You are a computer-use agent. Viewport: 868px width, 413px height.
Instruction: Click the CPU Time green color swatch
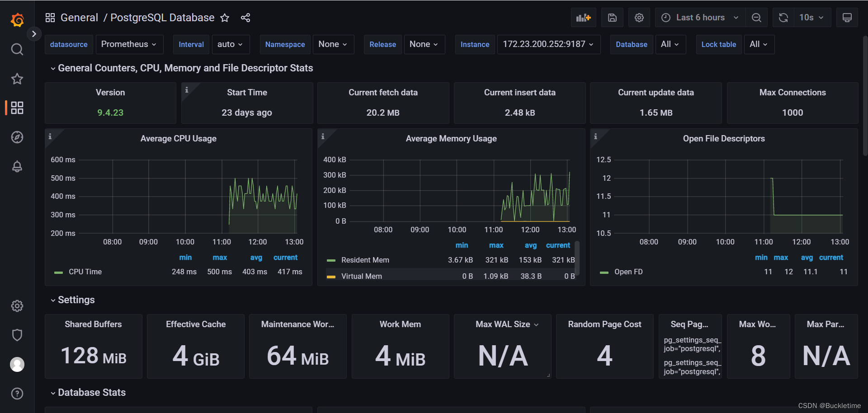pos(58,272)
